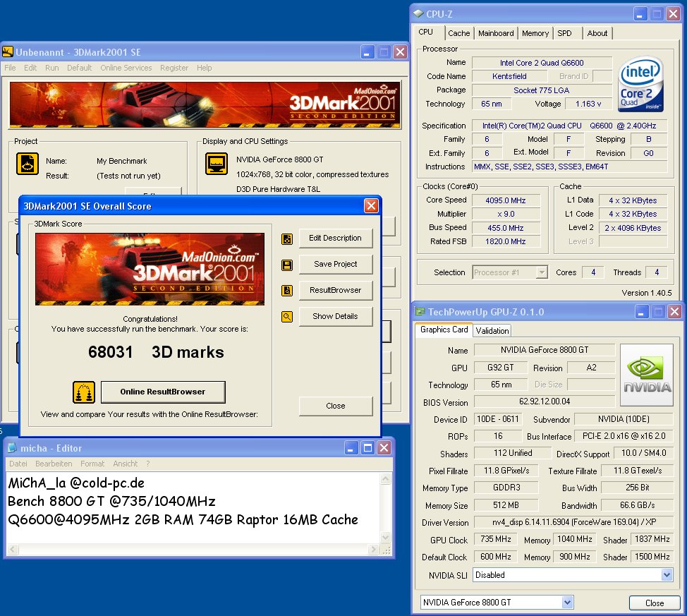Click the ResultBrowser button
Image resolution: width=687 pixels, height=616 pixels.
pos(336,290)
